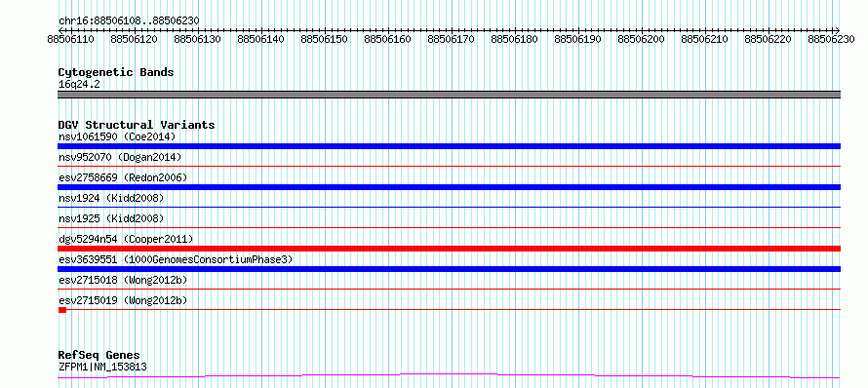Click the thin red line under esv2715018

point(450,289)
